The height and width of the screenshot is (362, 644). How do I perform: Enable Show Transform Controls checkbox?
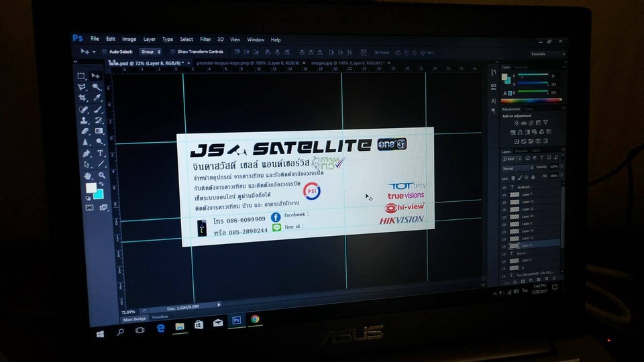click(x=172, y=52)
